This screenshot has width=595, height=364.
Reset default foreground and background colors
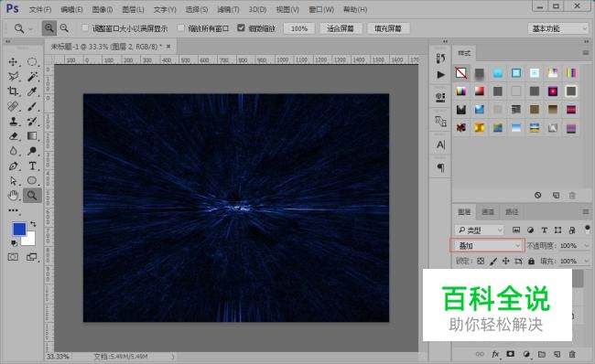click(14, 242)
